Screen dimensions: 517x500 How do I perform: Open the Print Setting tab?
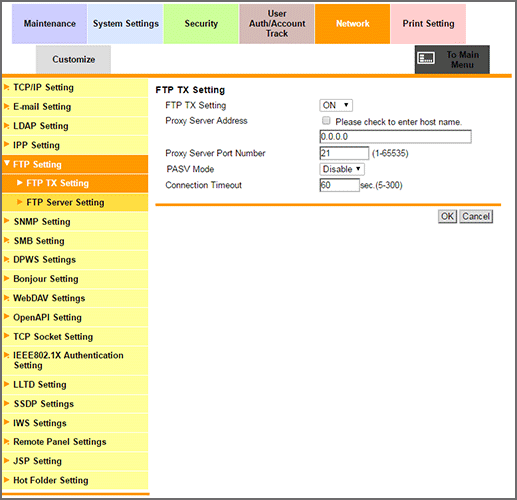pos(428,24)
